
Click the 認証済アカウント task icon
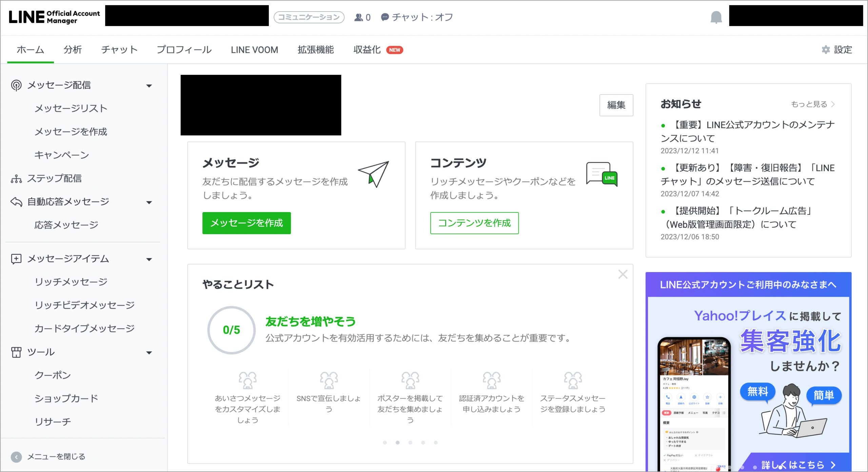(x=491, y=380)
